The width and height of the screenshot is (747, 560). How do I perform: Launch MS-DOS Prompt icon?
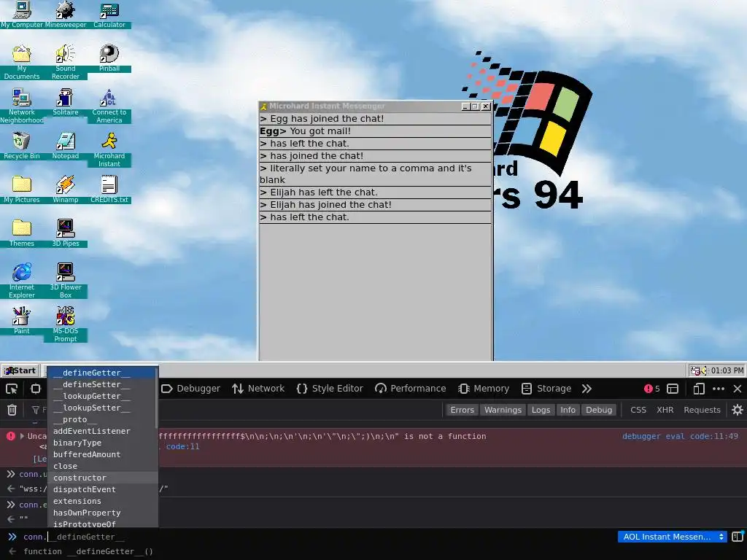tap(66, 324)
